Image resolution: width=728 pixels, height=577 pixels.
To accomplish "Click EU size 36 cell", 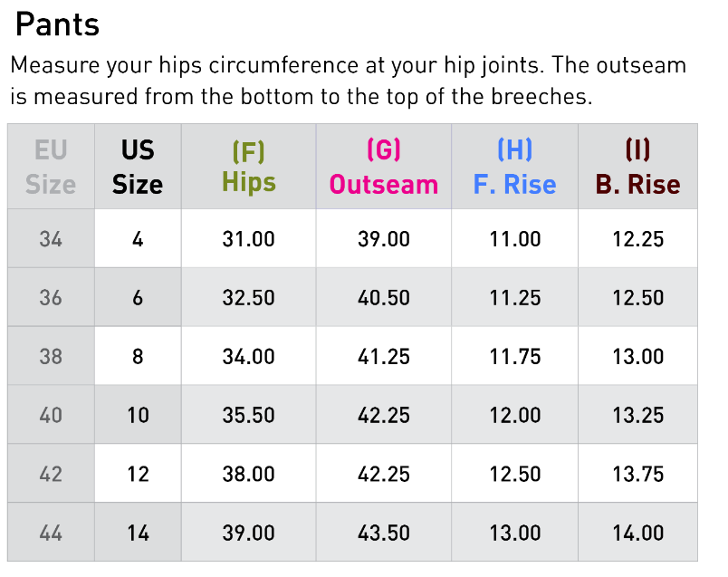I will pyautogui.click(x=51, y=297).
